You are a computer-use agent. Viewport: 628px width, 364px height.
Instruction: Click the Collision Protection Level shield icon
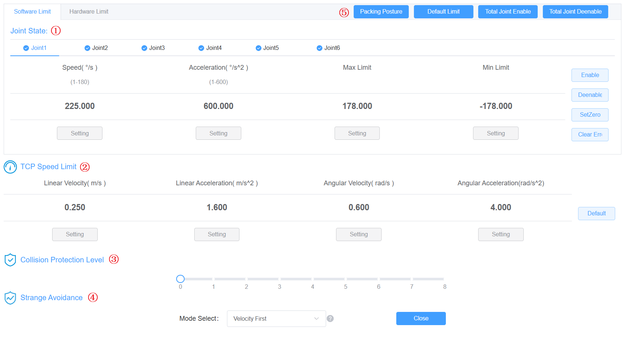click(x=10, y=259)
